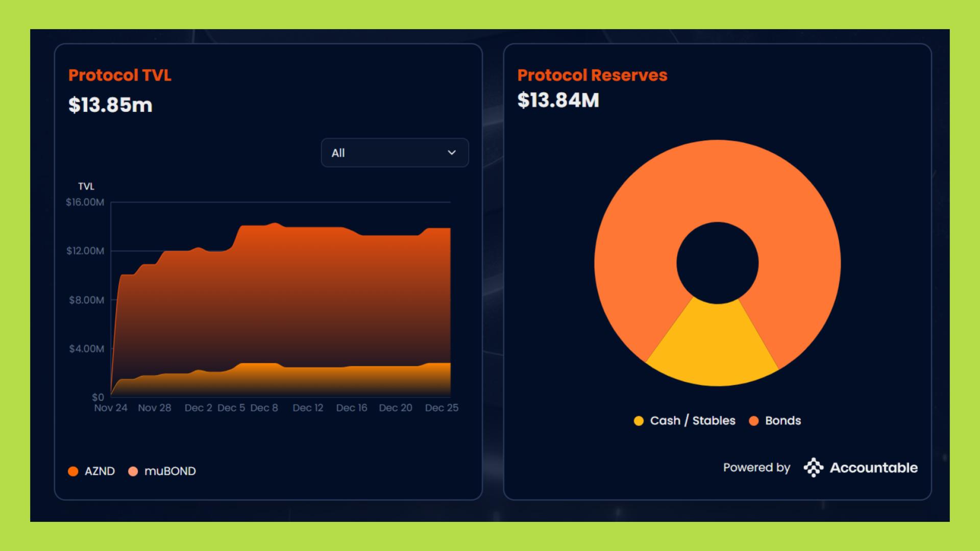Click the peach muBOND legend dot
This screenshot has height=551, width=980.
click(133, 471)
